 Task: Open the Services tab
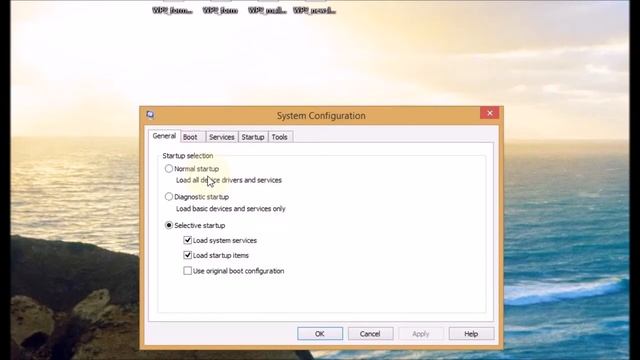pos(222,137)
